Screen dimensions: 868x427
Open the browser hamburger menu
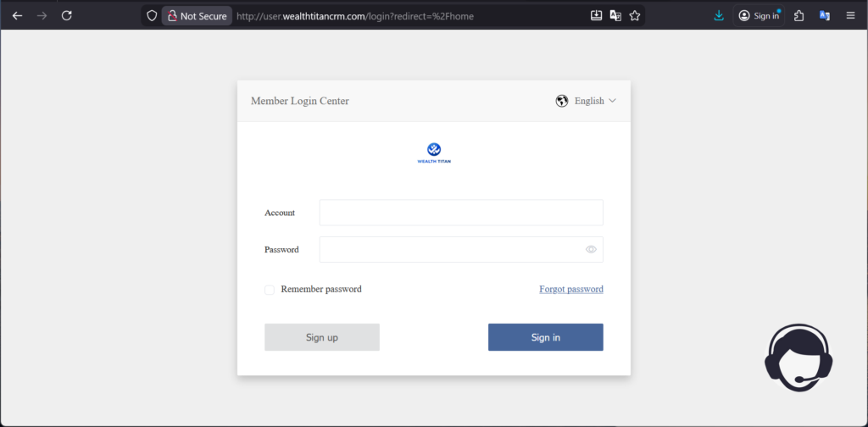click(850, 15)
